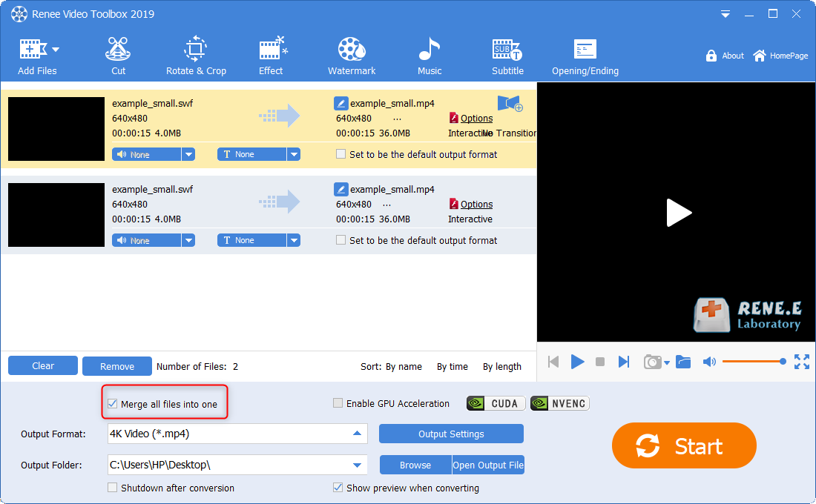Sort files By length

[x=501, y=366]
